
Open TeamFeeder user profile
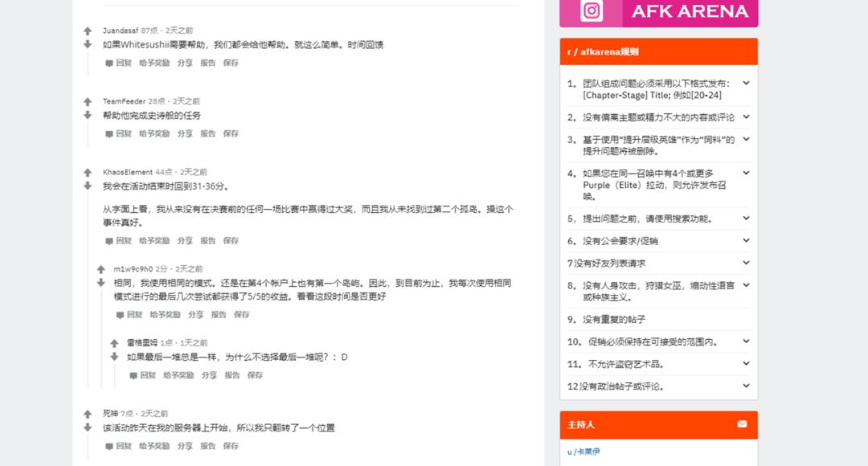pyautogui.click(x=124, y=101)
